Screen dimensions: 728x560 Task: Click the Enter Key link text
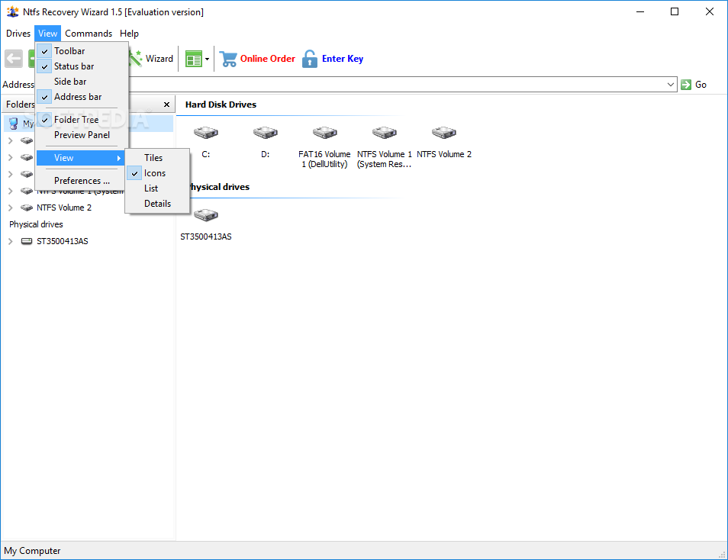tap(343, 59)
